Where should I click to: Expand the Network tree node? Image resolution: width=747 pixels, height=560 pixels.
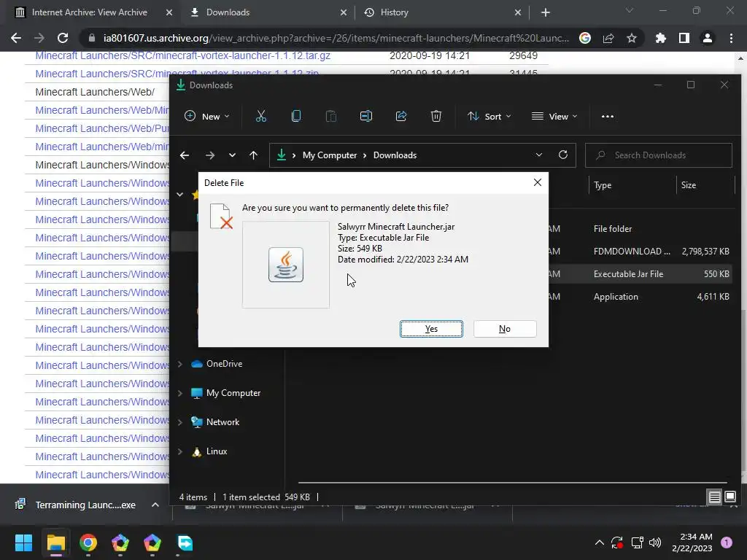(180, 422)
